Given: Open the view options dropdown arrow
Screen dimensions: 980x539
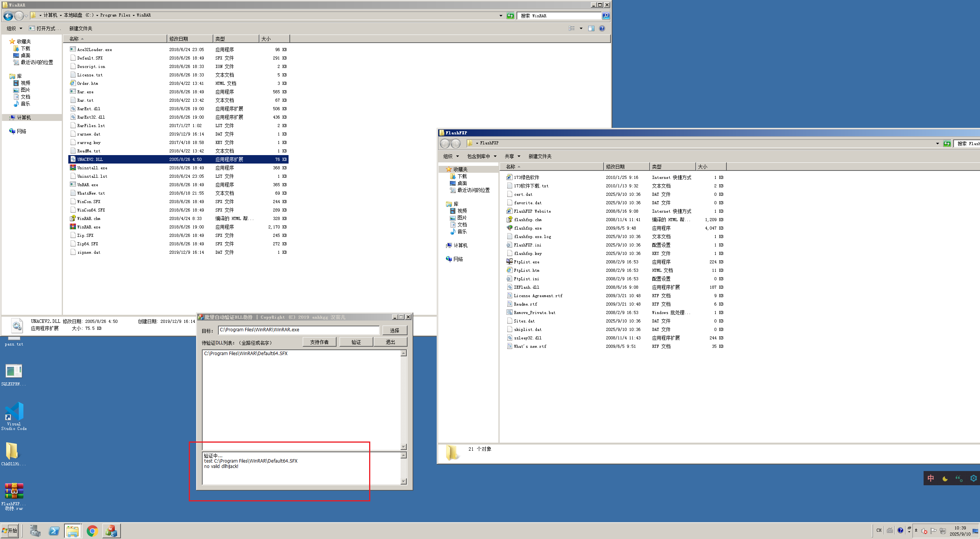Looking at the screenshot, I should coord(581,28).
